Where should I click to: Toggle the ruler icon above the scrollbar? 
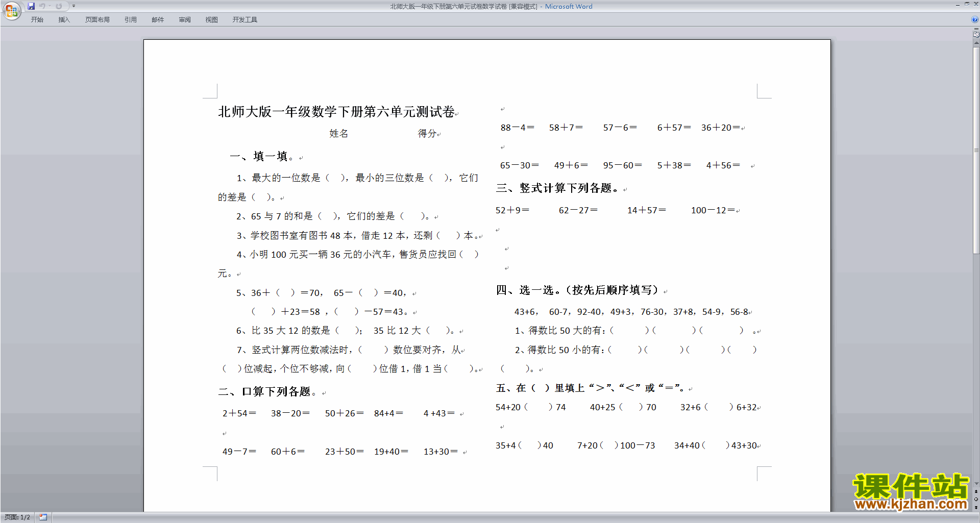(x=976, y=35)
